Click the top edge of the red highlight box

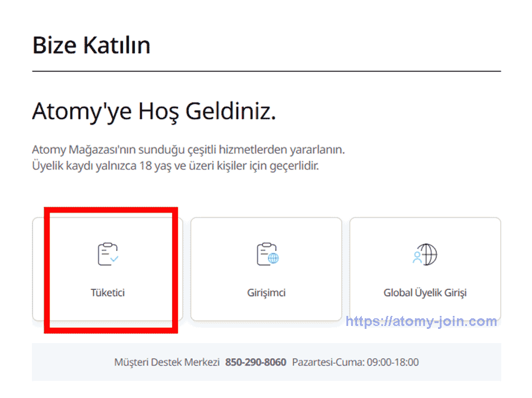tap(111, 210)
